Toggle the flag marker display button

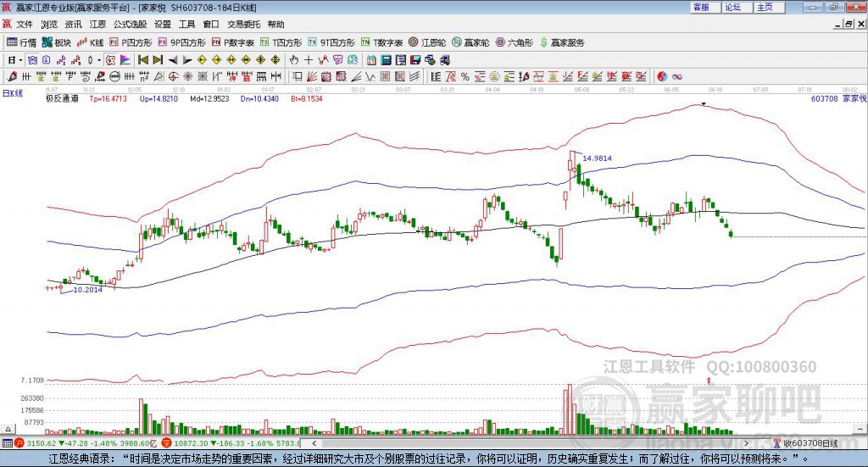(125, 60)
